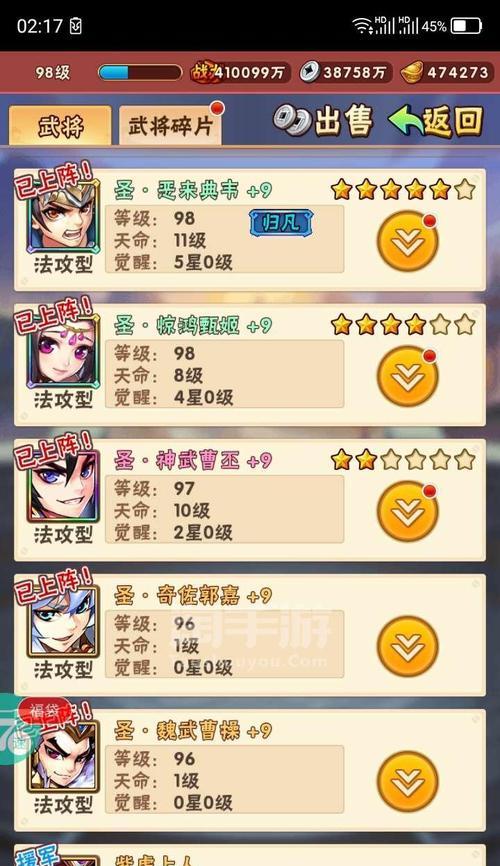500x866 pixels.
Task: Expand the 神武曹丕 details arrow
Action: click(408, 511)
